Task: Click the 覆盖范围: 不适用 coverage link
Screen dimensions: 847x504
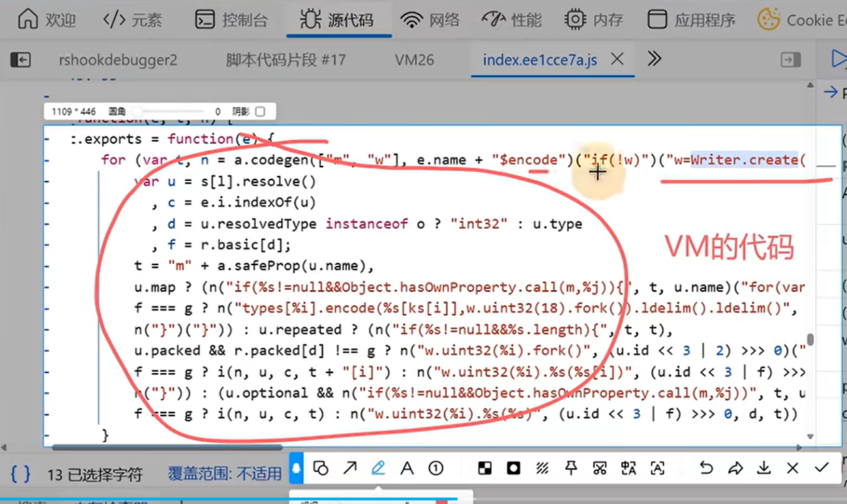Action: point(224,474)
